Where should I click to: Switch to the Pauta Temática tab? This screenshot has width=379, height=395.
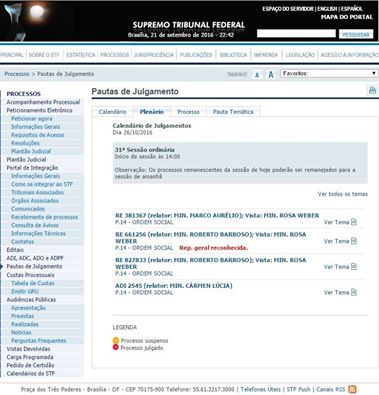pyautogui.click(x=233, y=112)
